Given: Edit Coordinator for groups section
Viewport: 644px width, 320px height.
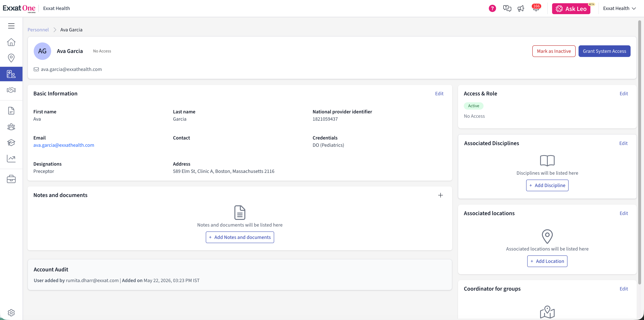Looking at the screenshot, I should [624, 289].
